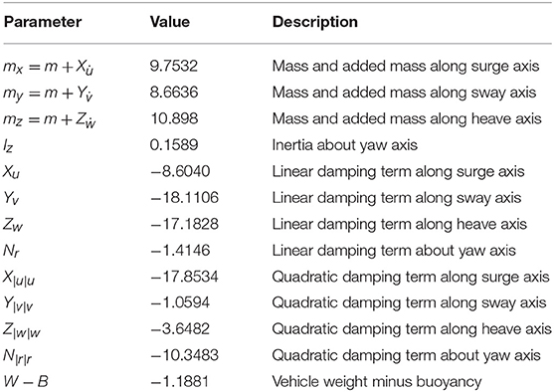This screenshot has height=392, width=554.
Task: Select the value 9.7532
Action: [x=174, y=66]
